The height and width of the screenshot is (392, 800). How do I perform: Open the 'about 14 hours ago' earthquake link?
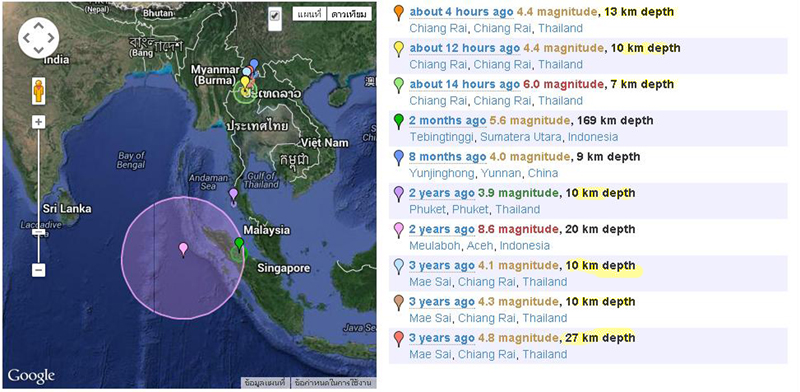click(465, 84)
